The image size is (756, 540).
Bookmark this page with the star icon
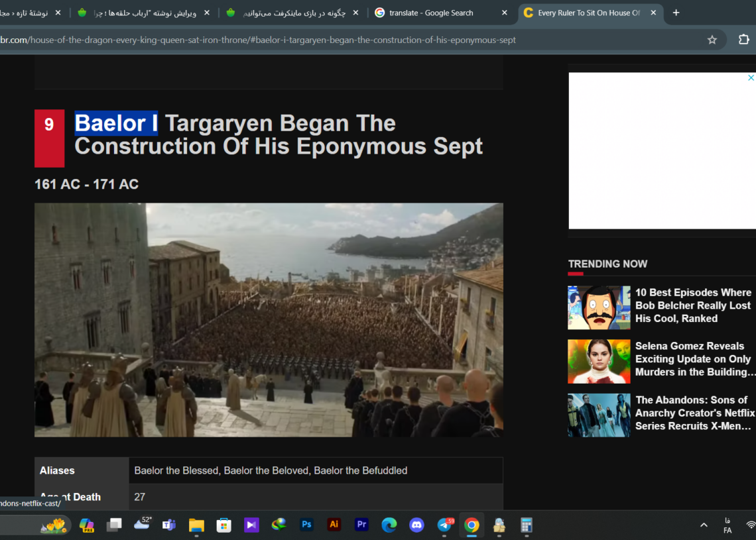click(712, 40)
